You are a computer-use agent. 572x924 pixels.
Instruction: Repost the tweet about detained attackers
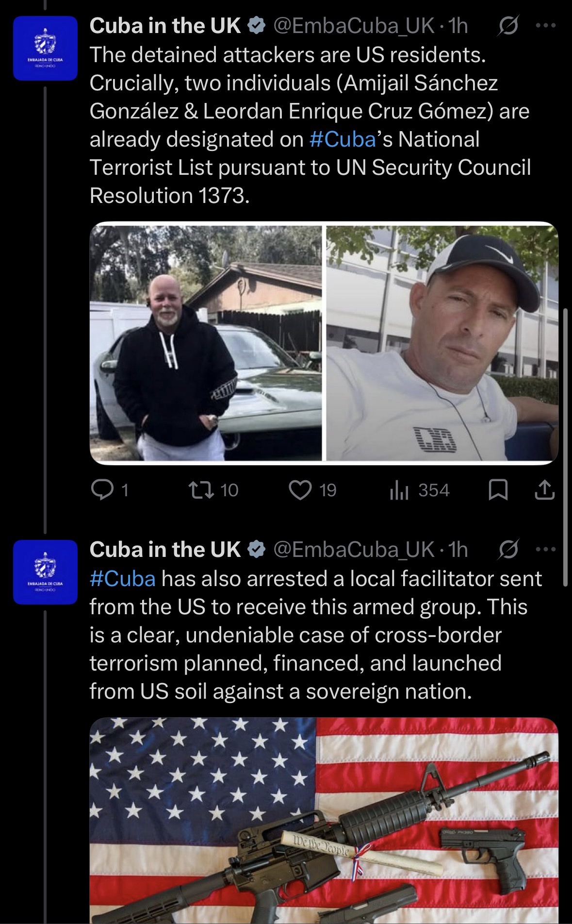[201, 490]
